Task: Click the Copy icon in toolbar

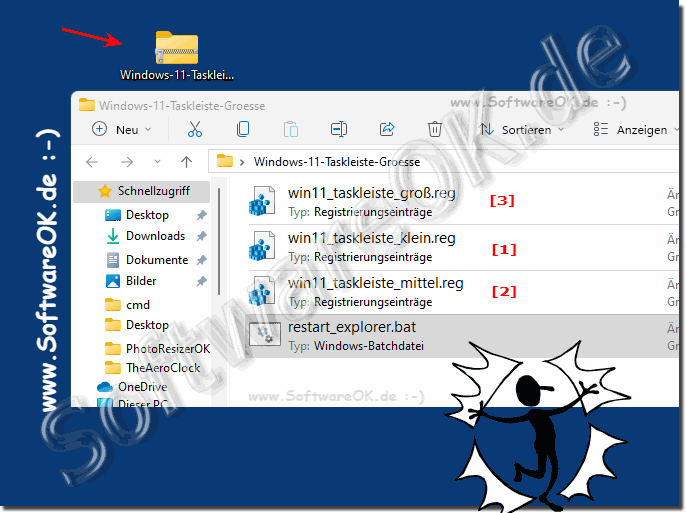Action: pos(243,129)
